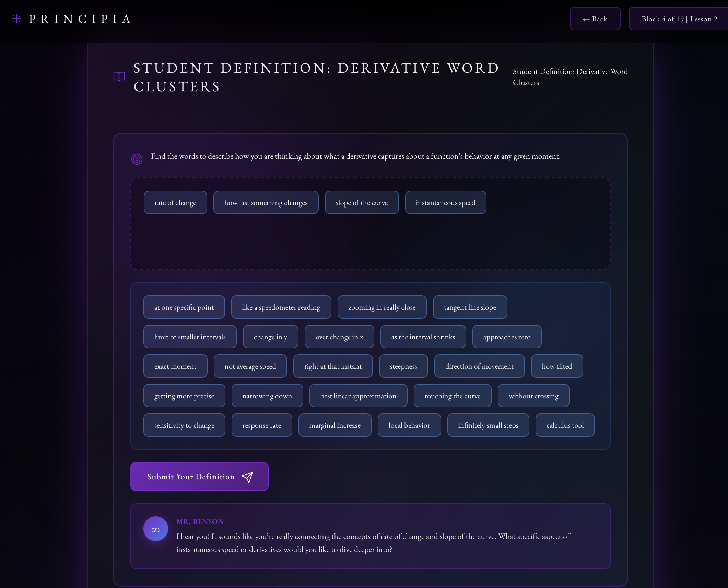Pick the 'approaches zero' phrase
Viewport: 728px width, 588px height.
pyautogui.click(x=506, y=337)
